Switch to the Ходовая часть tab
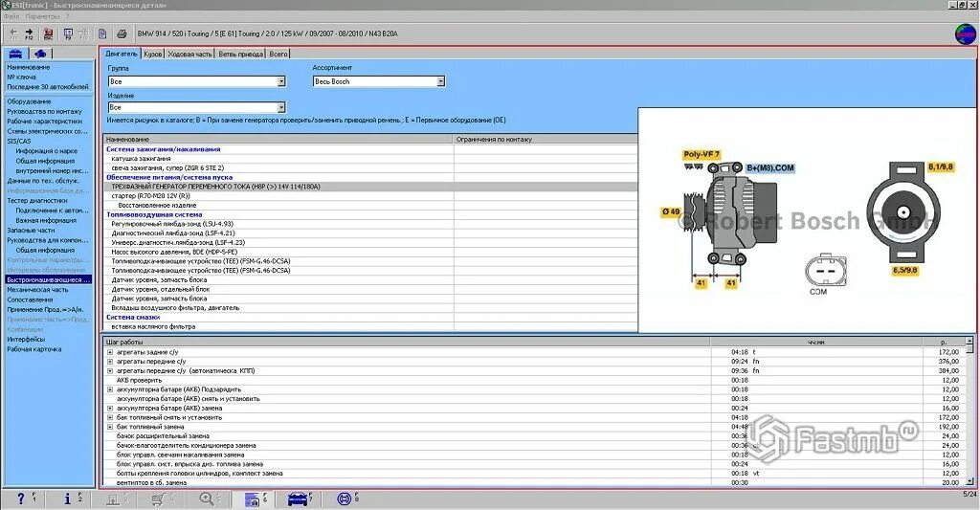Image resolution: width=980 pixels, height=510 pixels. pos(190,54)
